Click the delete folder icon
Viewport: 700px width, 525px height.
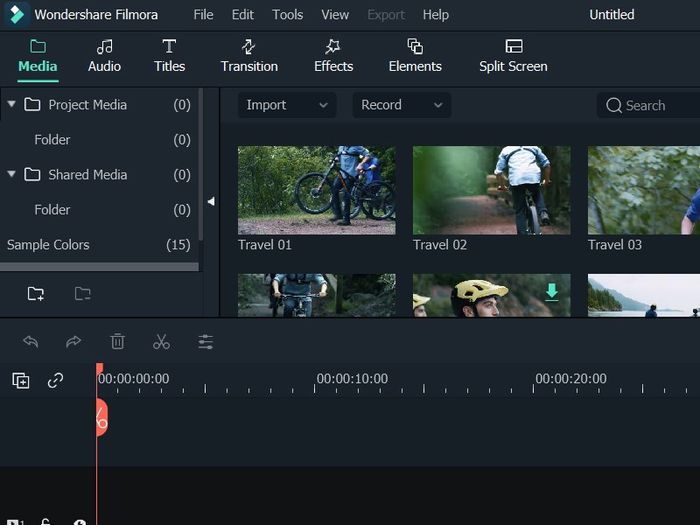point(83,293)
